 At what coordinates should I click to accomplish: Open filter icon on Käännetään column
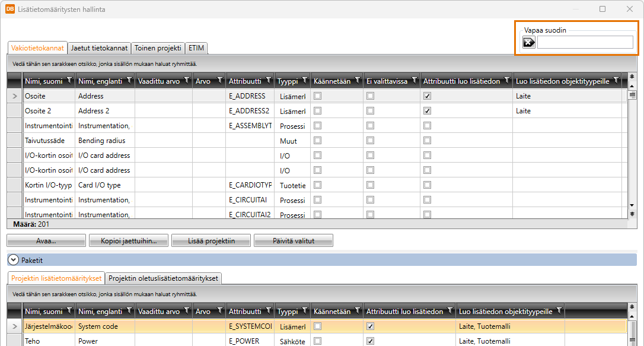pos(356,81)
